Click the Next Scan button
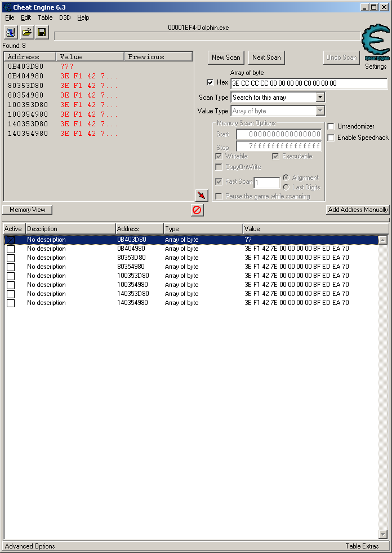392x553 pixels. (x=266, y=57)
